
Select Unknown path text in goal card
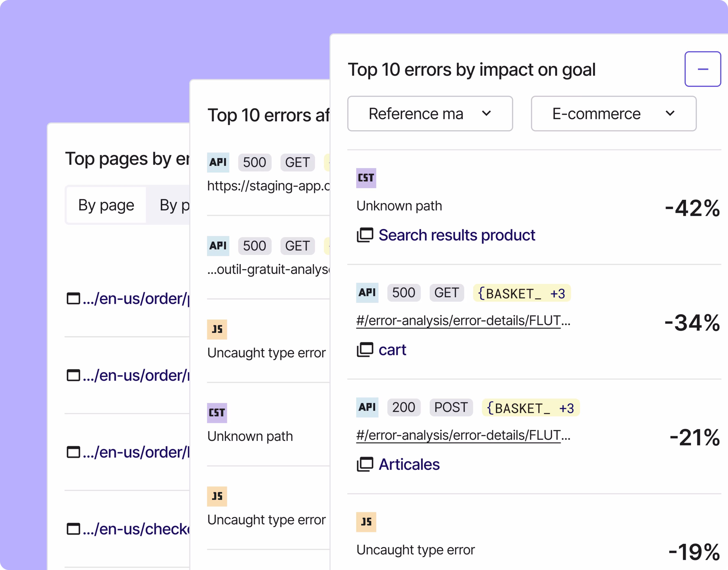click(x=399, y=206)
